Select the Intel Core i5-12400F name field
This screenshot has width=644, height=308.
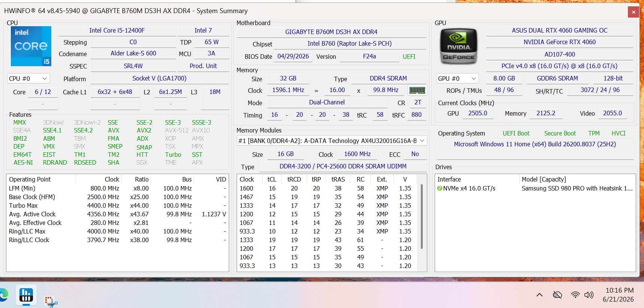click(117, 31)
